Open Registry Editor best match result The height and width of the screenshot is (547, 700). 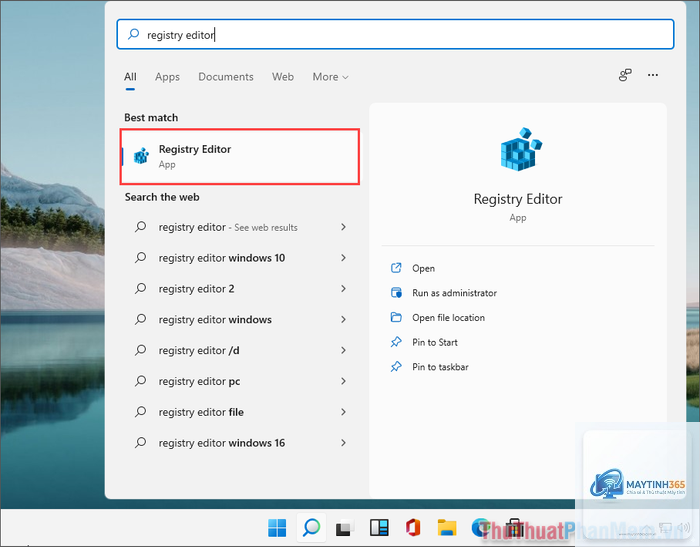[x=240, y=156]
